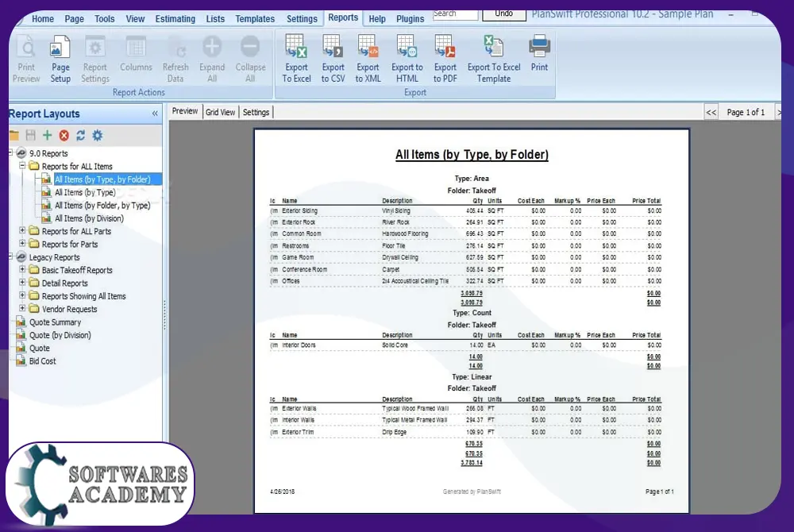
Task: Collapse the Report Layouts panel
Action: tap(155, 114)
